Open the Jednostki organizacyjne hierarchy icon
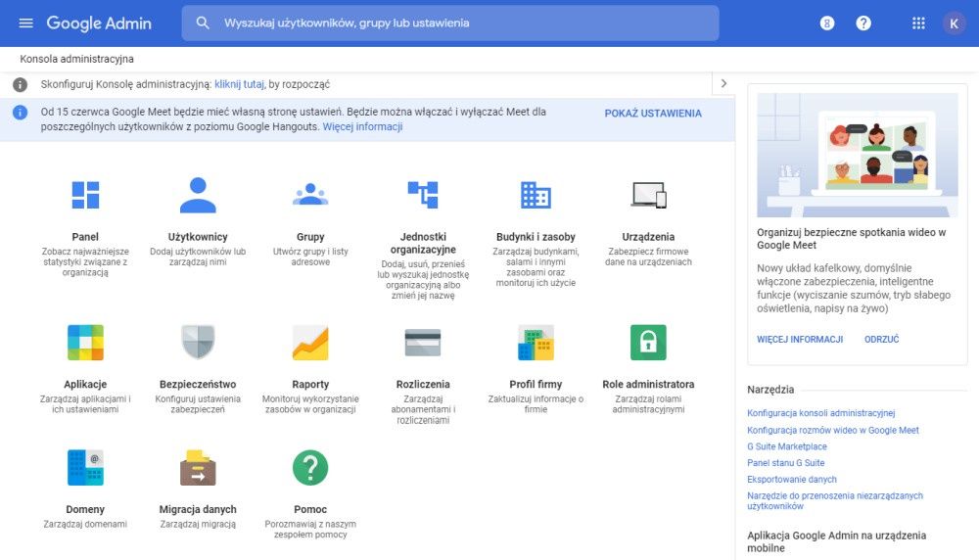The height and width of the screenshot is (560, 979). click(x=423, y=195)
